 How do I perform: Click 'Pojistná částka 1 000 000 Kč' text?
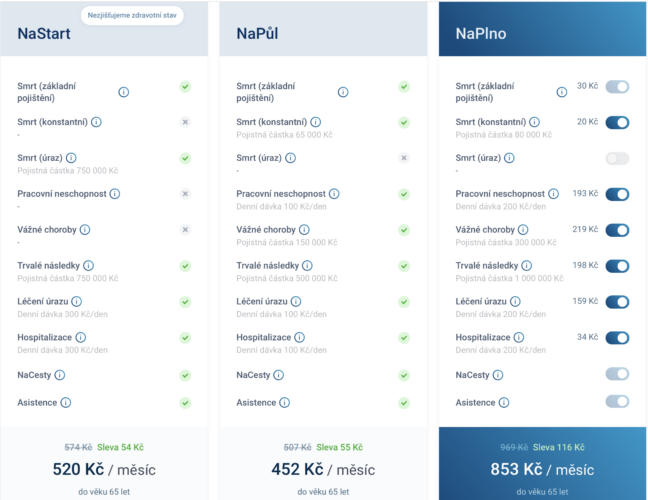[x=509, y=278]
